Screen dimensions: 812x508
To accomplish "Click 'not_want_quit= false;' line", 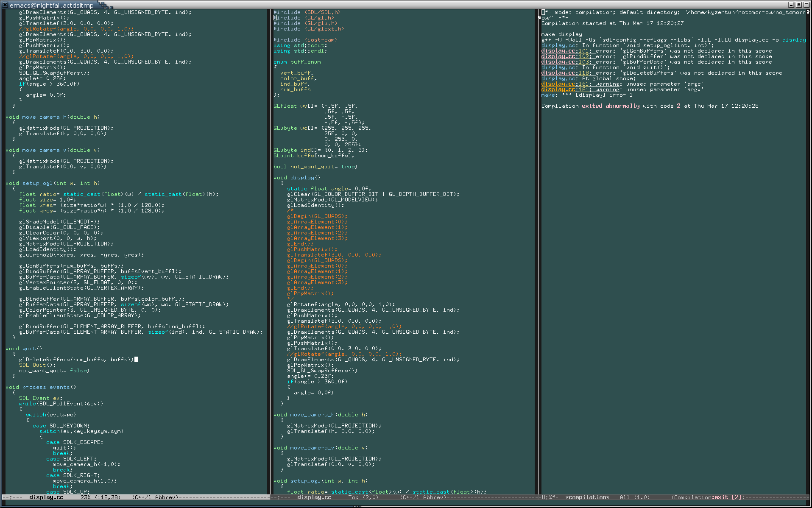I will point(54,371).
